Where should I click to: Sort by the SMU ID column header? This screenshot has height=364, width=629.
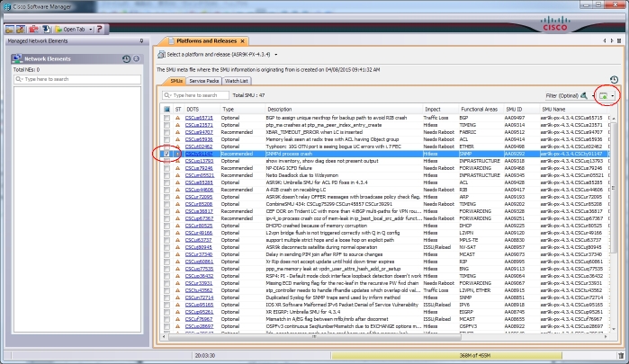(x=521, y=109)
